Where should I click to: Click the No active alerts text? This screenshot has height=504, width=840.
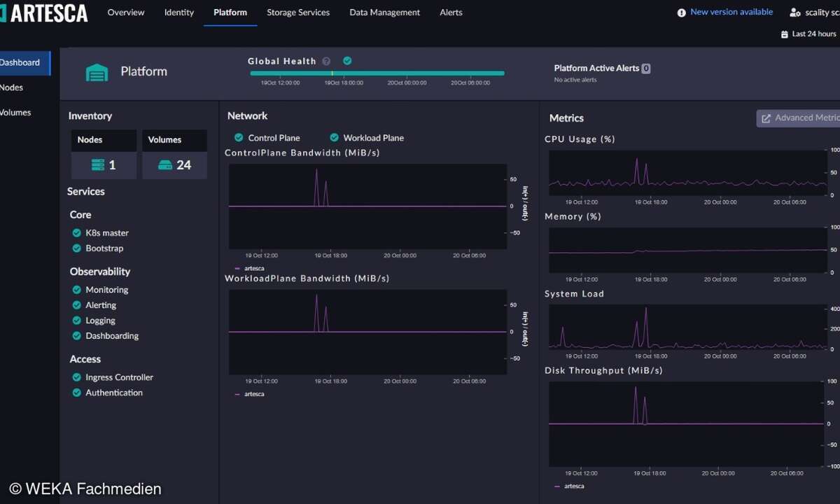[x=575, y=80]
